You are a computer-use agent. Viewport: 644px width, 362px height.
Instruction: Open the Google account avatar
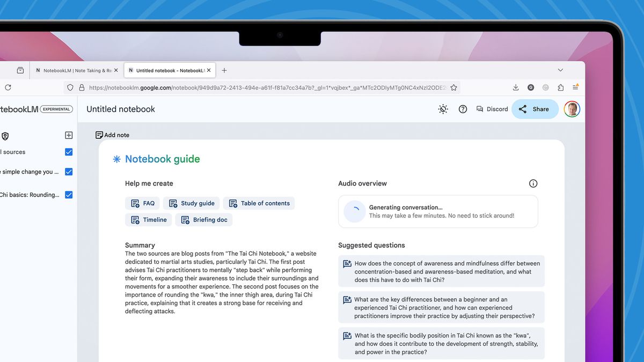[572, 109]
